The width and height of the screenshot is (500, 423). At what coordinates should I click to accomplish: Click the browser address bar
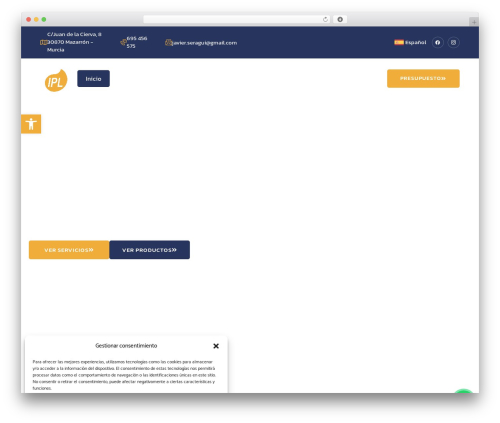click(237, 19)
